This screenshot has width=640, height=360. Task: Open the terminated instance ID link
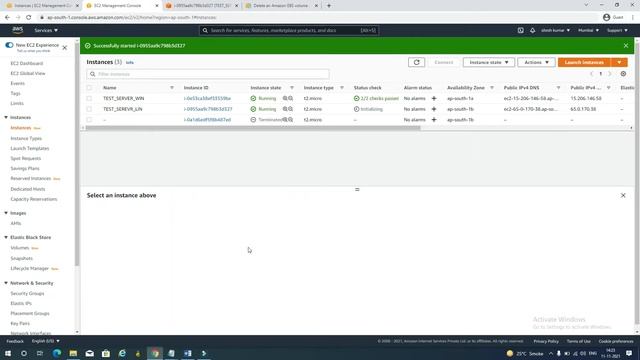(x=207, y=120)
